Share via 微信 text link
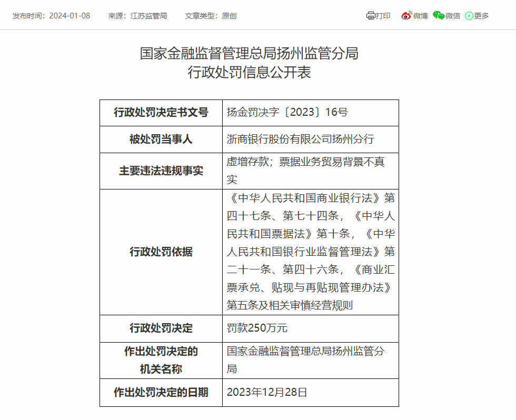 click(x=453, y=16)
